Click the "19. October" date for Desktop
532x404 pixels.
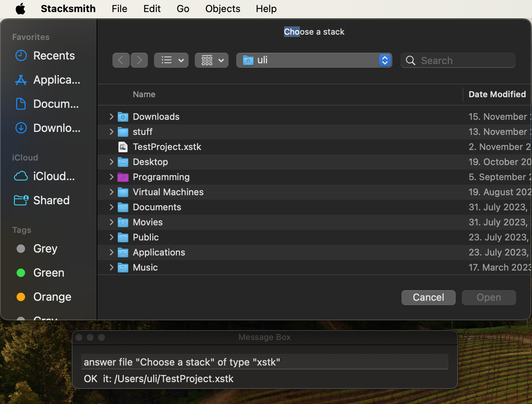pyautogui.click(x=500, y=162)
